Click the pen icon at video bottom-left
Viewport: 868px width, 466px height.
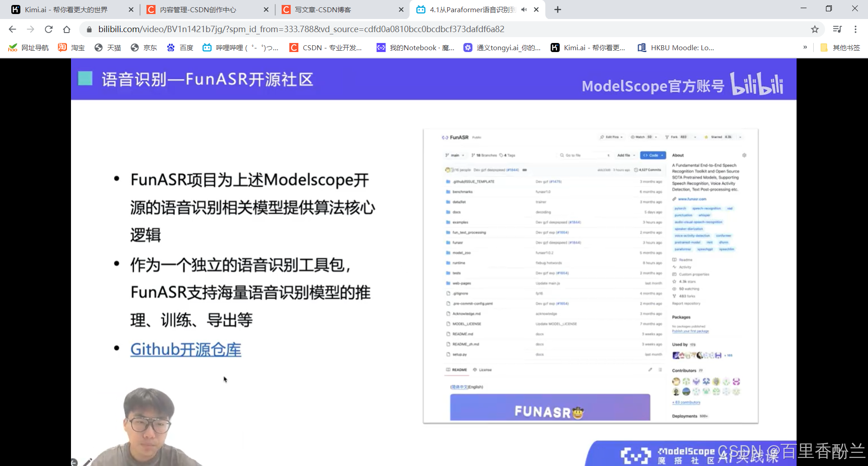click(87, 462)
